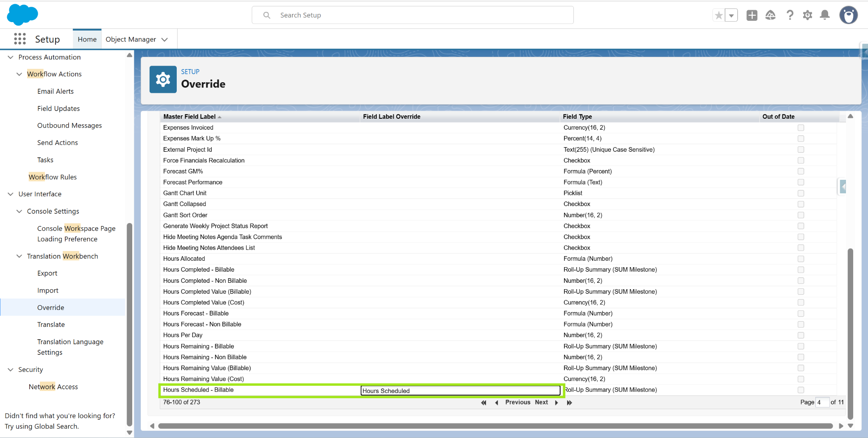Open the notifications bell
The width and height of the screenshot is (868, 438).
[x=825, y=16]
